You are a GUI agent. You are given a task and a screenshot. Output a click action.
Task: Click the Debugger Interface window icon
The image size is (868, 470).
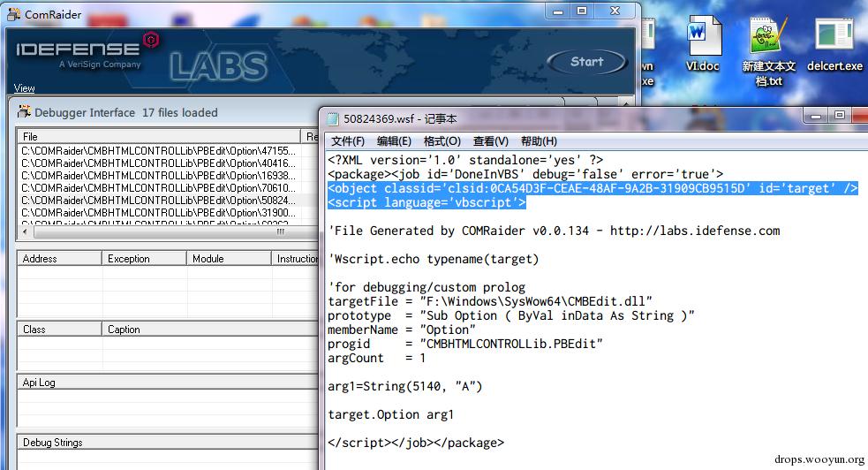point(24,112)
